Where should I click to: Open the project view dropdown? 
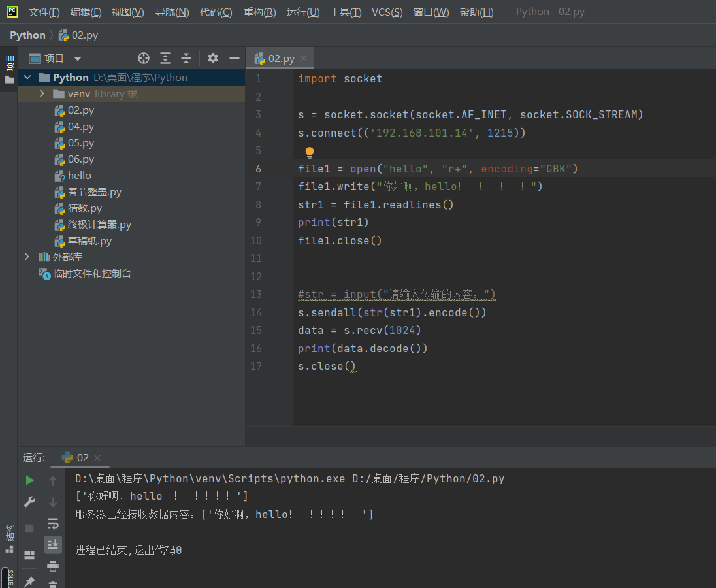tap(78, 59)
